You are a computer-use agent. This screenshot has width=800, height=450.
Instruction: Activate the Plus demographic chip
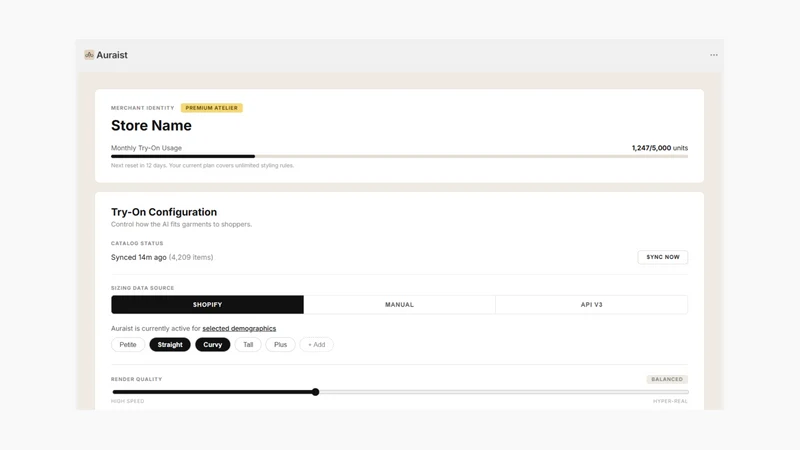coord(280,345)
